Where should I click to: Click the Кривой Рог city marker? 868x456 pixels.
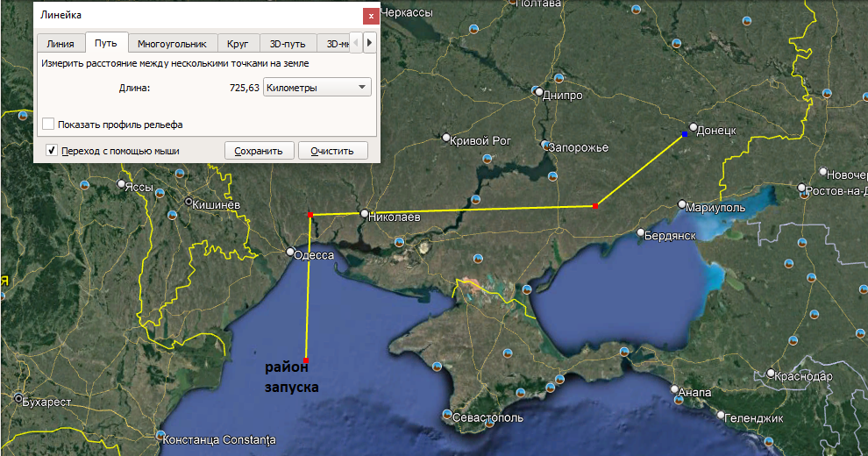point(446,138)
